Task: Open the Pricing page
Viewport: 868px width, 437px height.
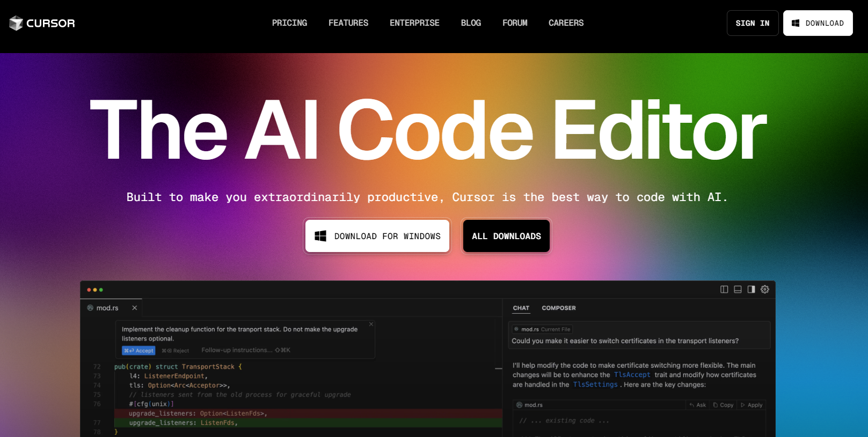Action: click(289, 23)
